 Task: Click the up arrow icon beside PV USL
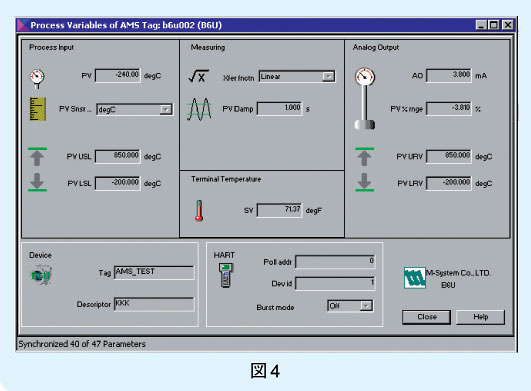37,157
